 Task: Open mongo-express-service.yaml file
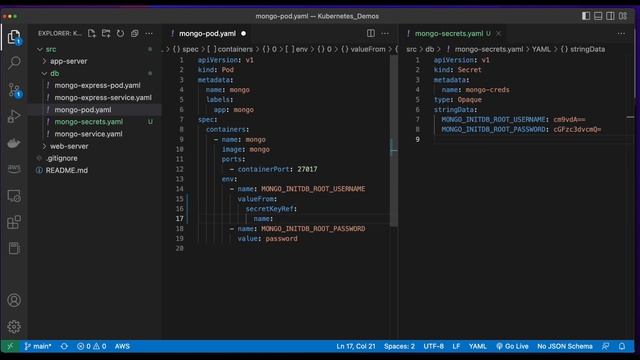pyautogui.click(x=103, y=98)
